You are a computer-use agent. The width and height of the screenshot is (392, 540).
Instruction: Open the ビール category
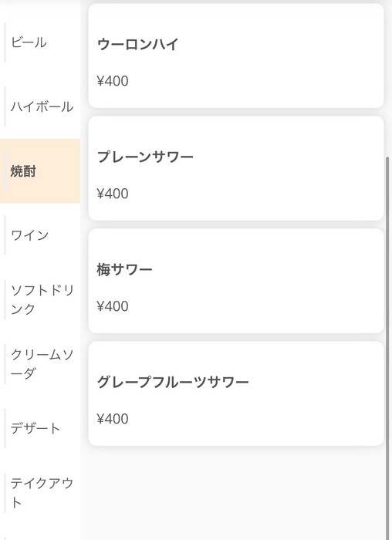pyautogui.click(x=40, y=42)
